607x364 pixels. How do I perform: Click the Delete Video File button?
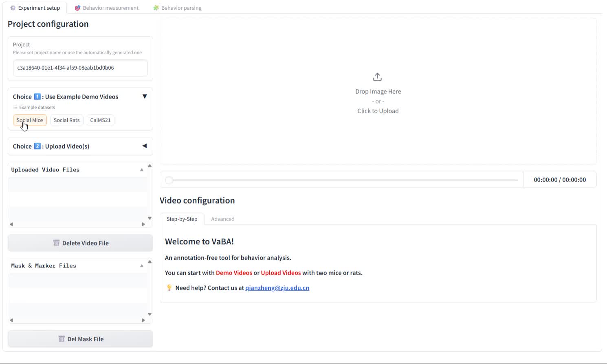click(80, 243)
